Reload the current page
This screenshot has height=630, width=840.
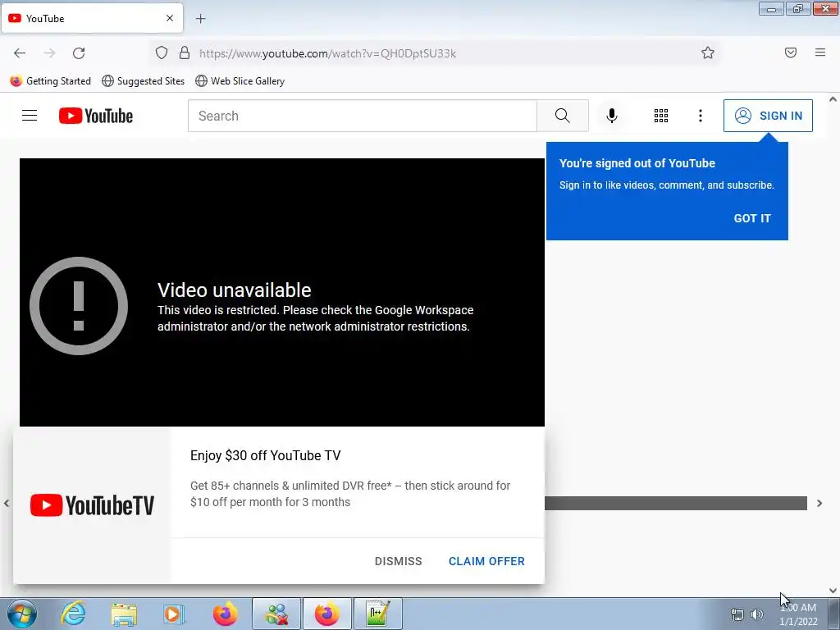79,53
